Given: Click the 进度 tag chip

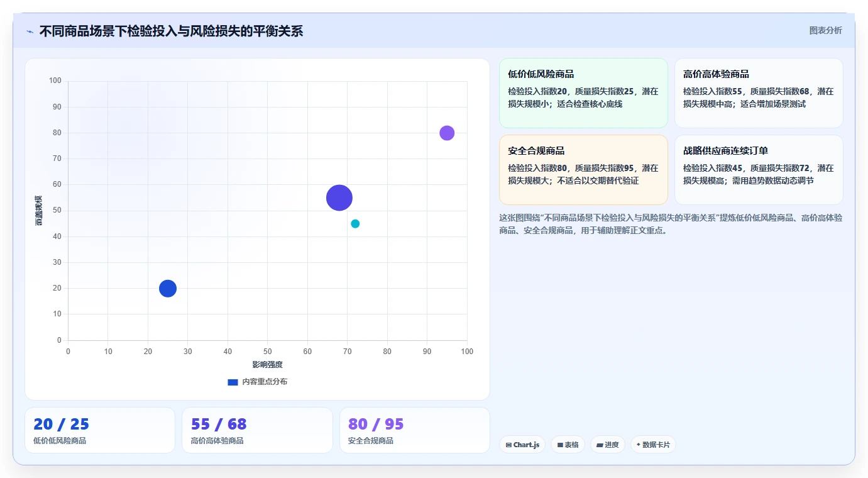Looking at the screenshot, I should point(608,445).
